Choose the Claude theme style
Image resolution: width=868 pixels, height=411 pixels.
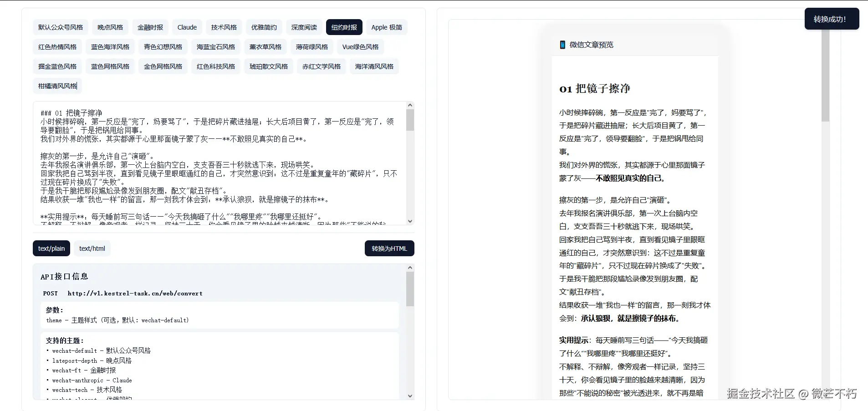point(187,27)
